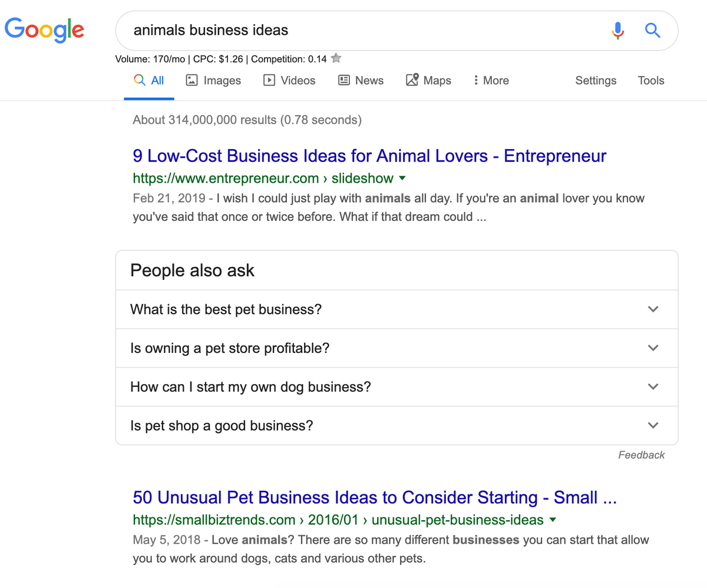Image resolution: width=707 pixels, height=588 pixels.
Task: Click the Google logo
Action: click(x=44, y=30)
